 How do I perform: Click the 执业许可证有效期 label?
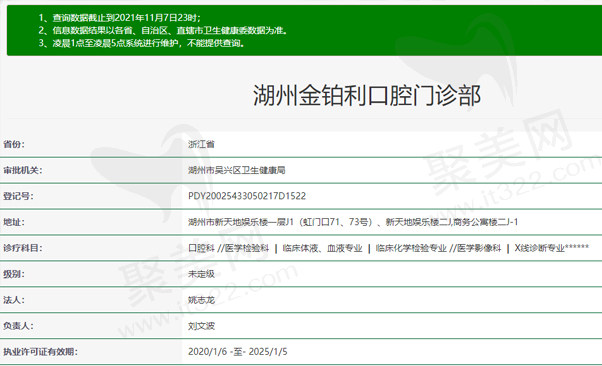tap(40, 352)
